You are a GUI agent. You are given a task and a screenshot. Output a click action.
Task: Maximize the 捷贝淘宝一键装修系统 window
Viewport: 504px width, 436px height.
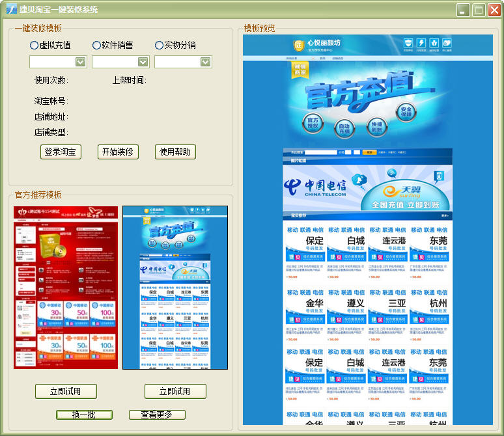[479, 10]
